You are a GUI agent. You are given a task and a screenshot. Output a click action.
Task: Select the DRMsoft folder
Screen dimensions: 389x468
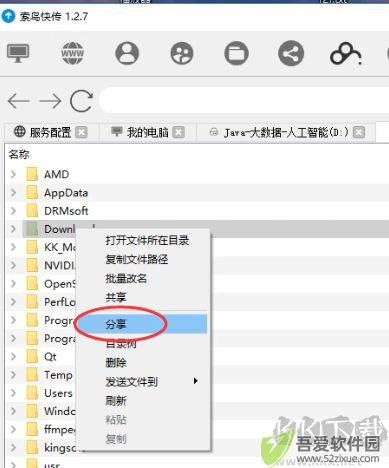[66, 211]
